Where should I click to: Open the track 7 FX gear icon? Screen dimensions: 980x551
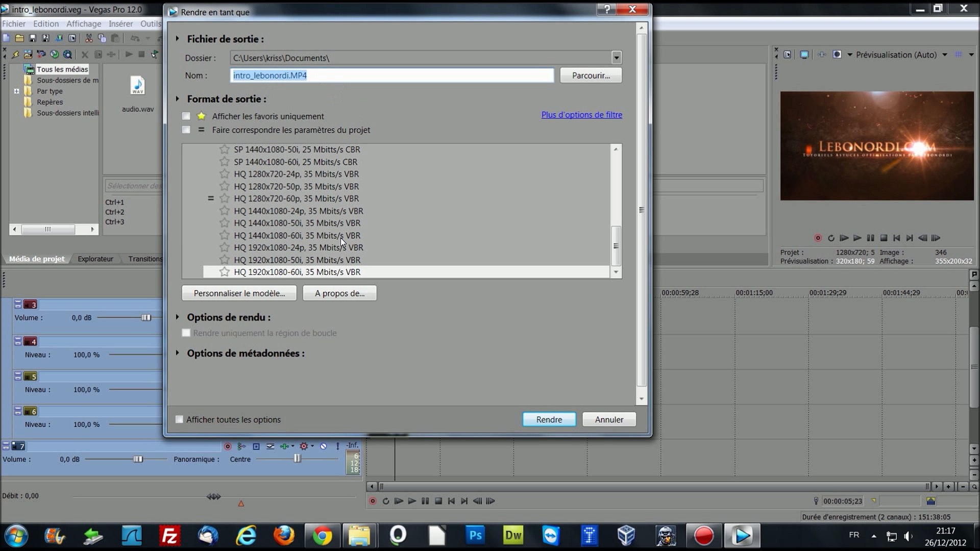[x=304, y=446]
